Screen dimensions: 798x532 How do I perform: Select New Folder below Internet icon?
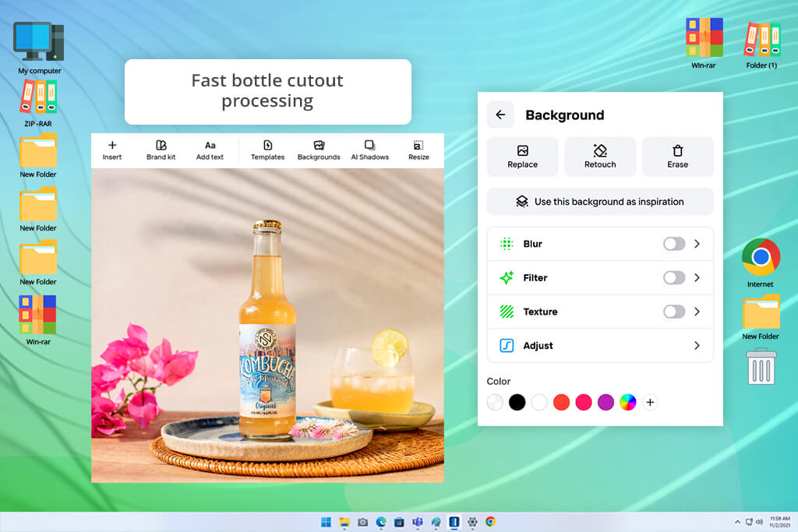coord(761,317)
